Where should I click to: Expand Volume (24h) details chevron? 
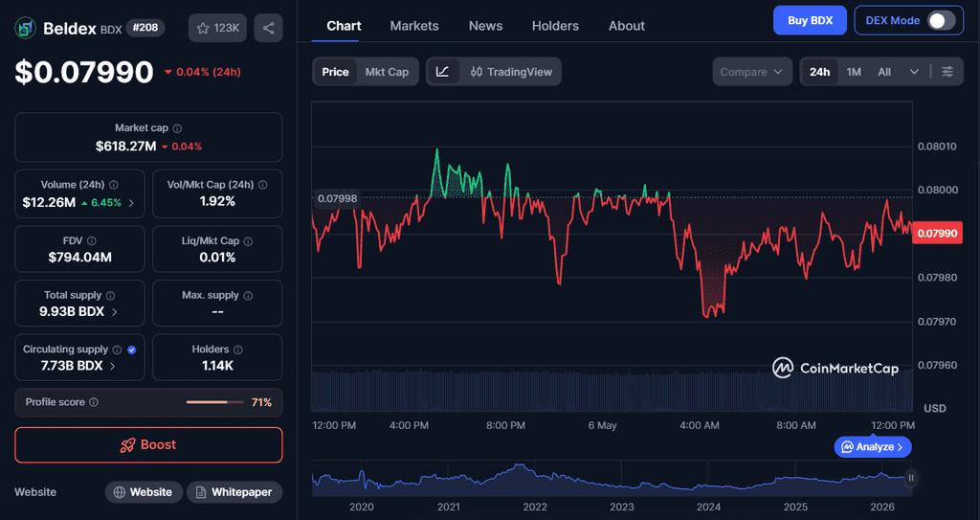[x=131, y=203]
